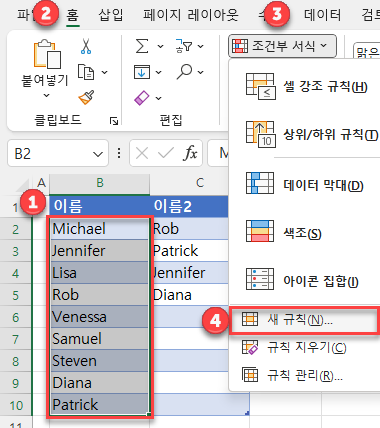The image size is (380, 428).
Task: Switch to the 데이터 ribbon tab
Action: 323,15
